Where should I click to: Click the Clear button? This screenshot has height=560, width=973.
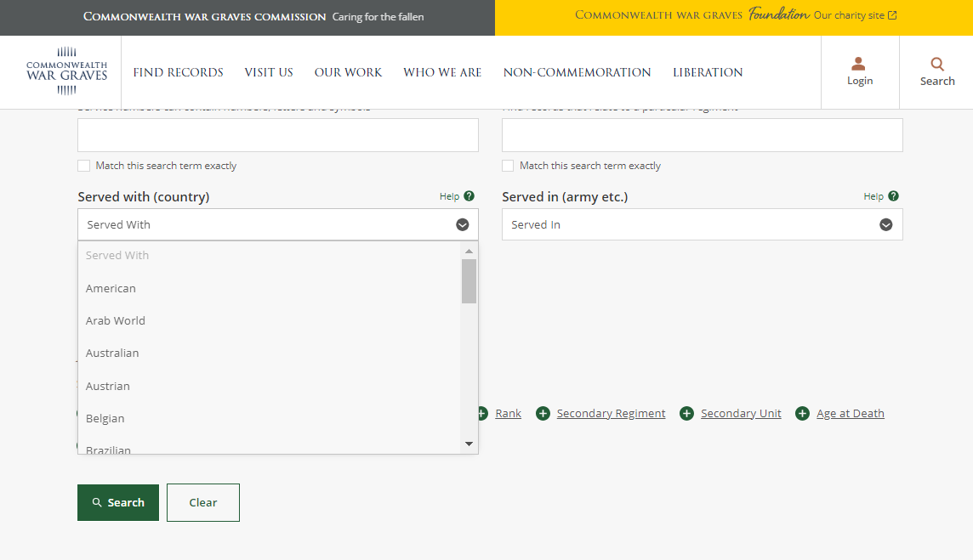tap(202, 502)
